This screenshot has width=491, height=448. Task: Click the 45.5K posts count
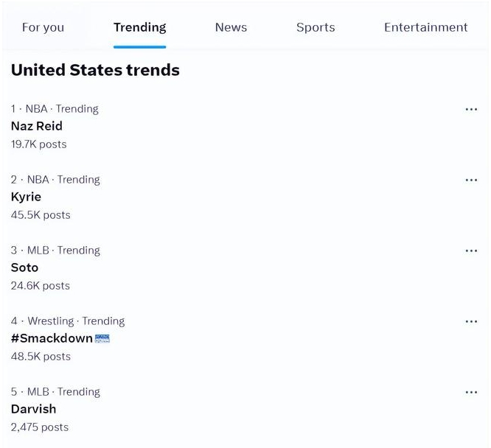pyautogui.click(x=41, y=215)
